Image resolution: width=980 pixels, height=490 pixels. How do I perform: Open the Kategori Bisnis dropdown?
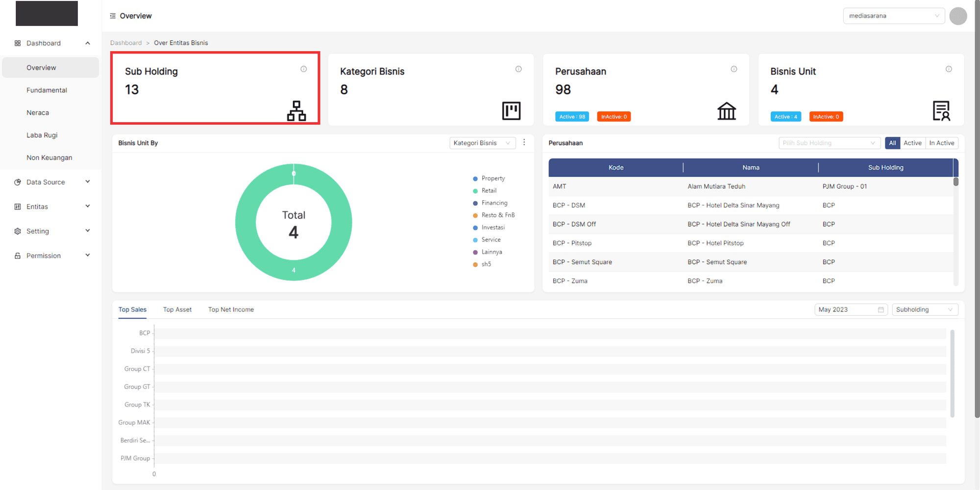[482, 143]
